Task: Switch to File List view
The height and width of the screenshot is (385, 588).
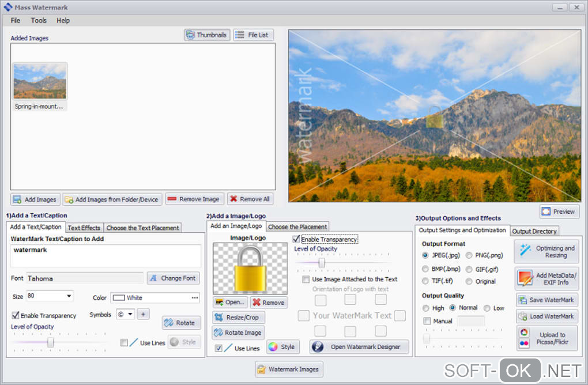Action: point(253,35)
